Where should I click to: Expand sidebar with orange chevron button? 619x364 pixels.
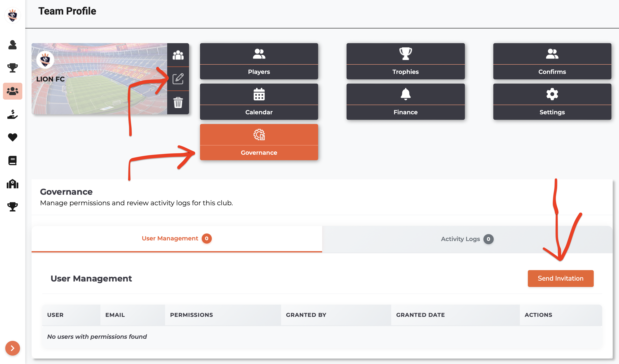click(x=13, y=348)
